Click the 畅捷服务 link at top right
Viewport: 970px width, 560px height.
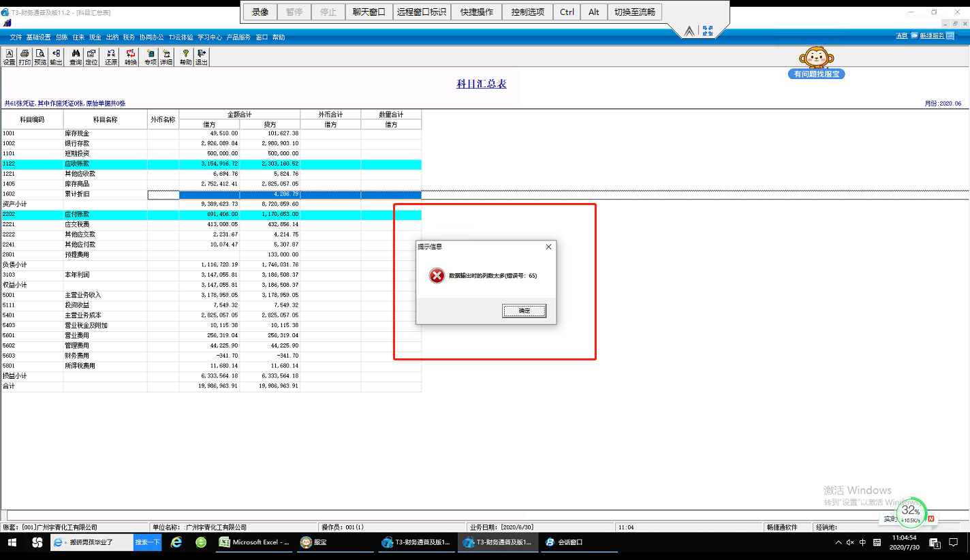(x=932, y=36)
